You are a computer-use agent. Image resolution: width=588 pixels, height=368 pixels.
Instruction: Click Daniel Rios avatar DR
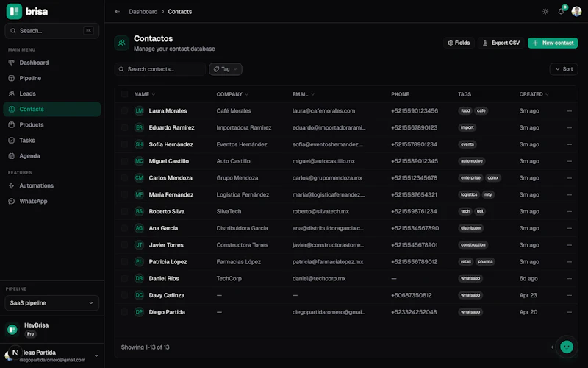[139, 279]
